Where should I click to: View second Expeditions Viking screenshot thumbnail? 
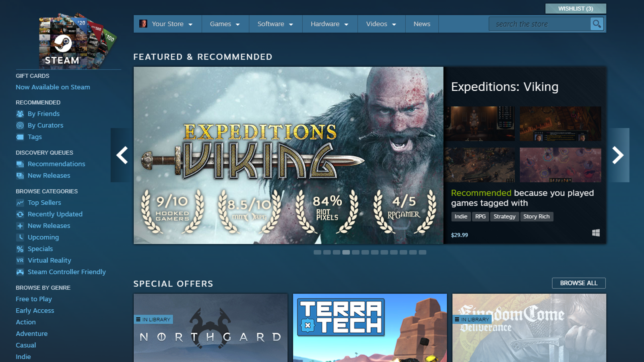560,124
